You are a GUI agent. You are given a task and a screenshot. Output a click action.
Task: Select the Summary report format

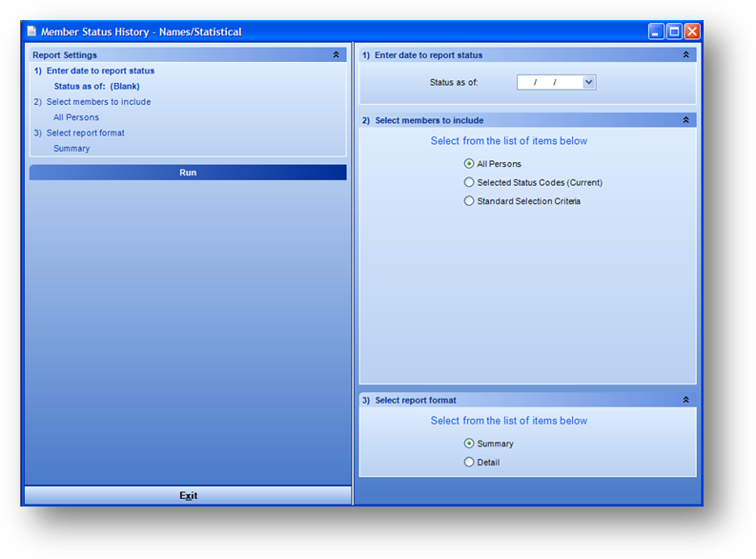tap(469, 444)
